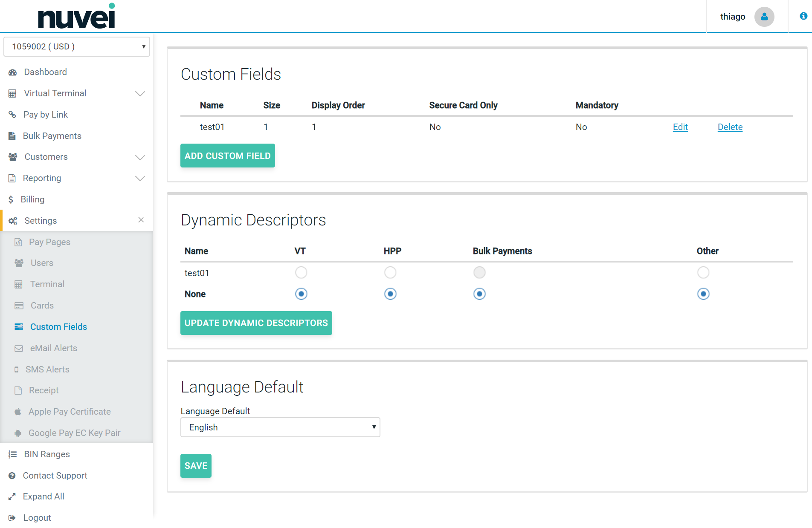Open eMail Alerts settings page

point(53,348)
